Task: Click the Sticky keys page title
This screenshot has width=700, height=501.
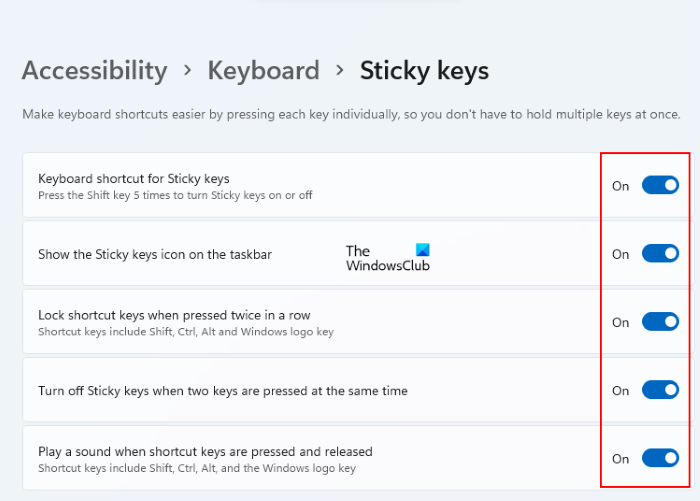Action: coord(424,71)
